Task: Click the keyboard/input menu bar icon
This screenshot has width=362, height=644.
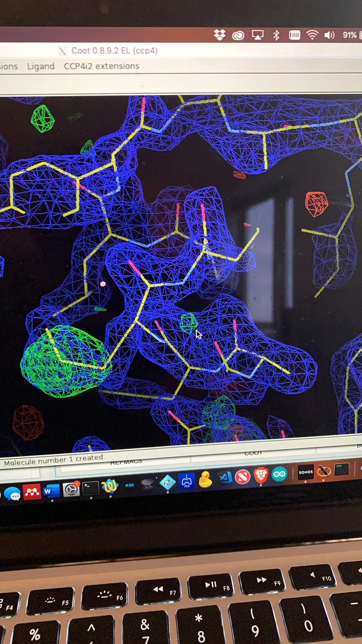Action: (294, 35)
